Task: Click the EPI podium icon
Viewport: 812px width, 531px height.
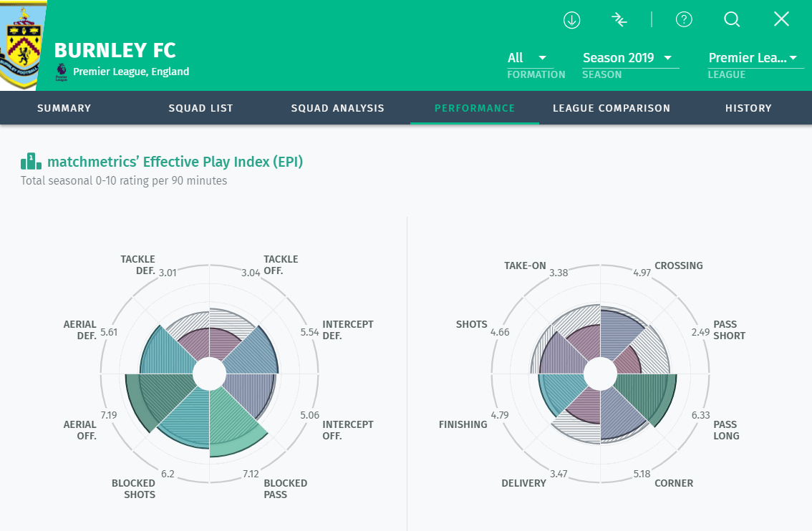Action: click(x=31, y=162)
